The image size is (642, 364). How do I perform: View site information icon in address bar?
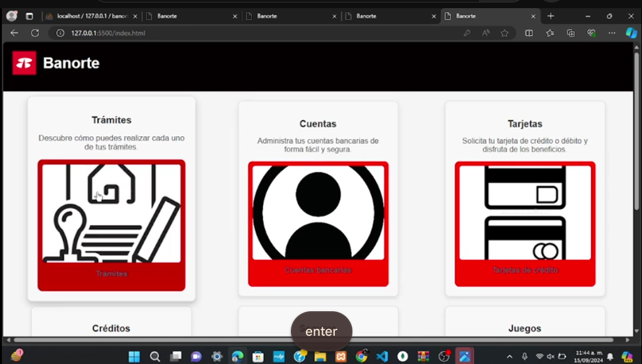tap(60, 33)
